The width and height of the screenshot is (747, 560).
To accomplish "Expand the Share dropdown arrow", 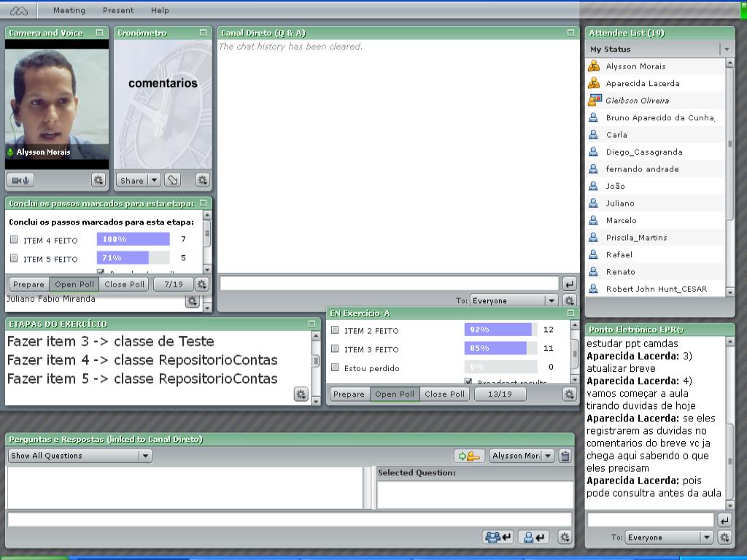I will tap(154, 180).
